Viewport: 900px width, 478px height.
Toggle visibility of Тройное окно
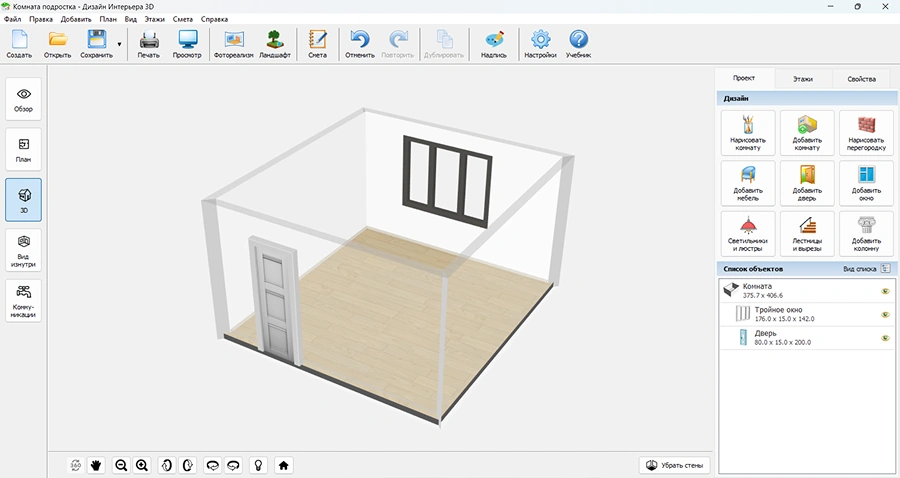click(x=885, y=315)
